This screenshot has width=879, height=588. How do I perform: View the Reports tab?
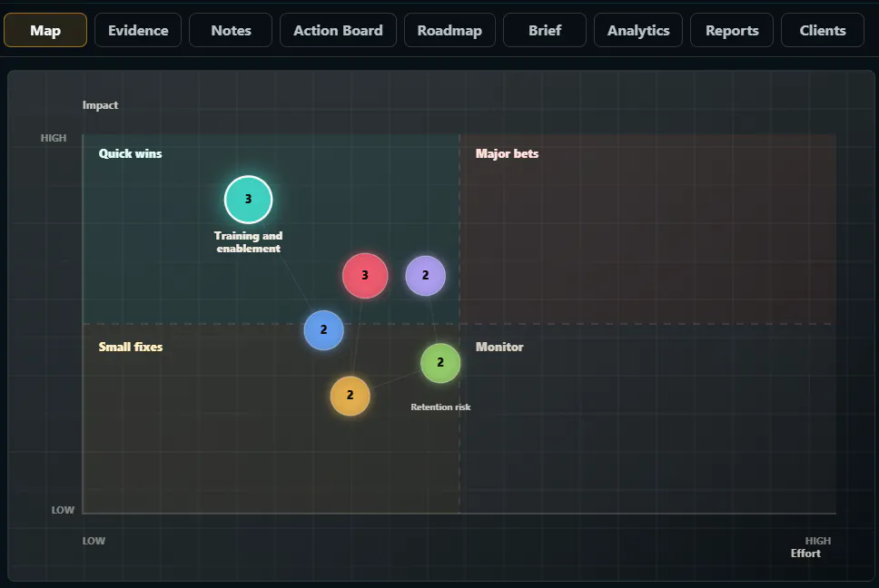click(x=732, y=30)
